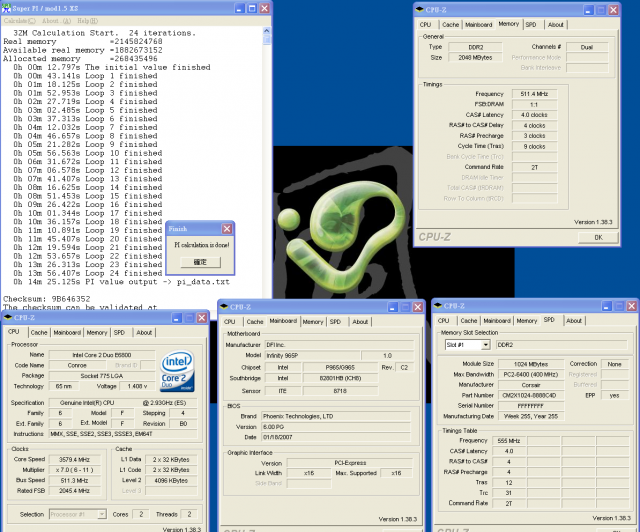This screenshot has width=640, height=532.
Task: Click the Channels # Dual field
Action: 587,47
